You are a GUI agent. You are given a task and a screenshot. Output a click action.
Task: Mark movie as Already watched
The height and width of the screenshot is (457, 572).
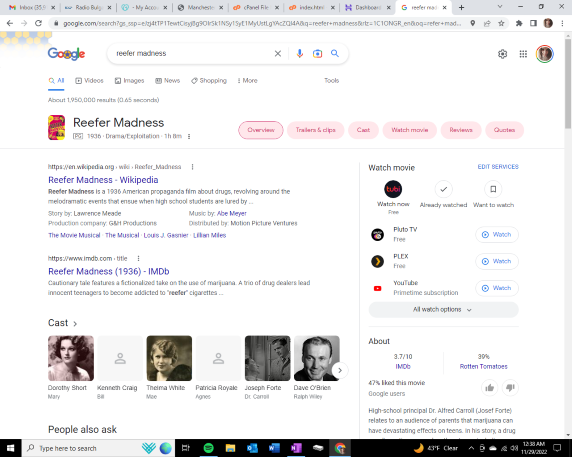coord(443,189)
